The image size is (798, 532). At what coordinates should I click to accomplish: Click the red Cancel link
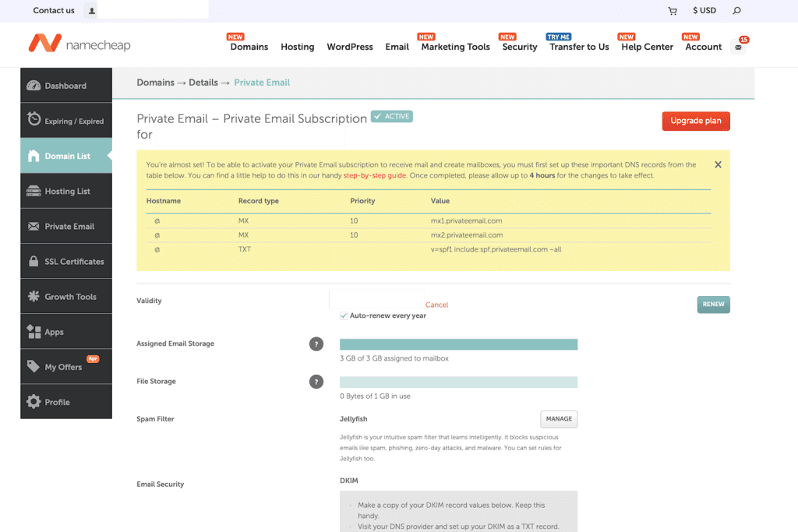(436, 305)
